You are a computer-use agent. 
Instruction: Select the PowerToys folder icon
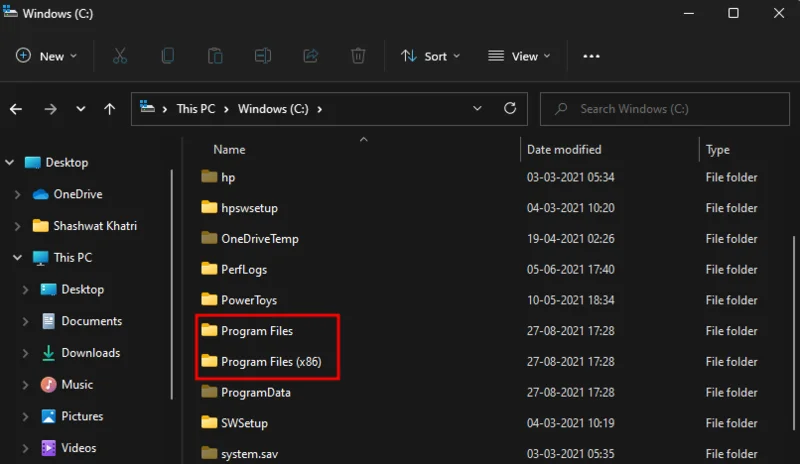(209, 299)
